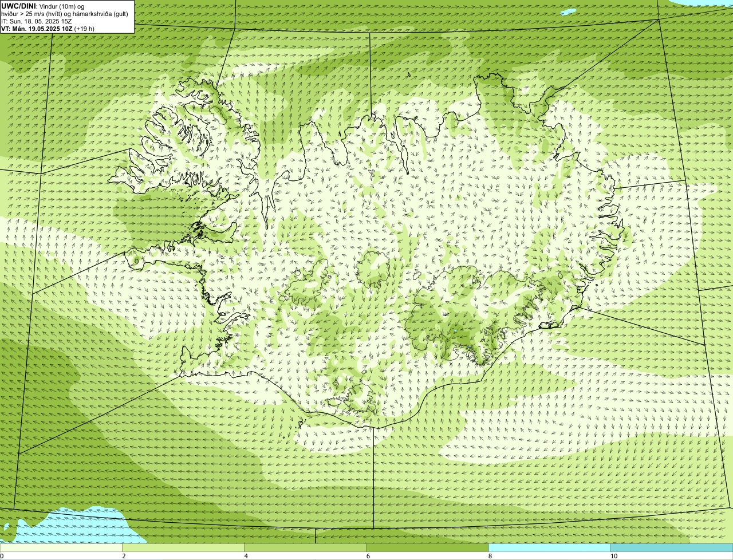Click the light cyan 8–10 m/s legend swatch
This screenshot has height=560, width=733.
pyautogui.click(x=550, y=548)
